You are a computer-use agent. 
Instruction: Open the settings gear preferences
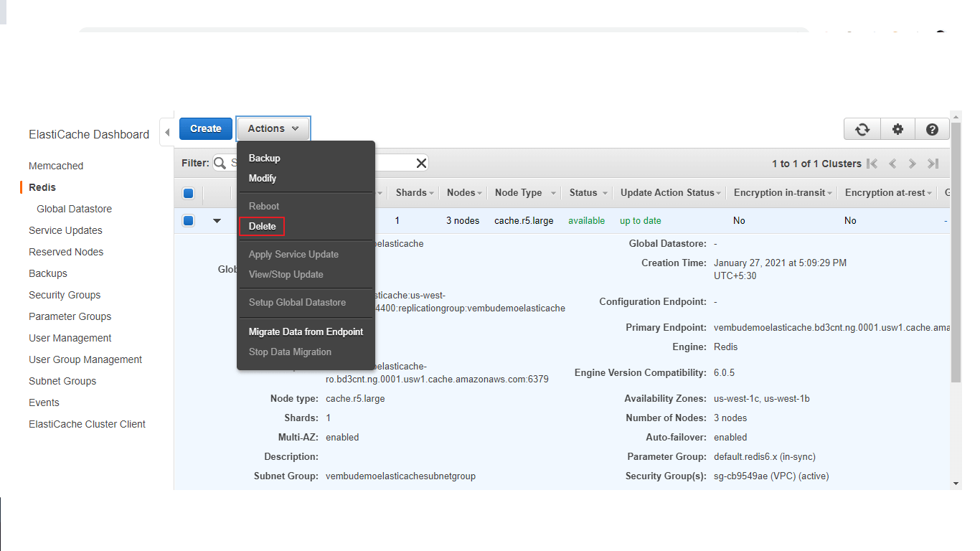(x=897, y=129)
